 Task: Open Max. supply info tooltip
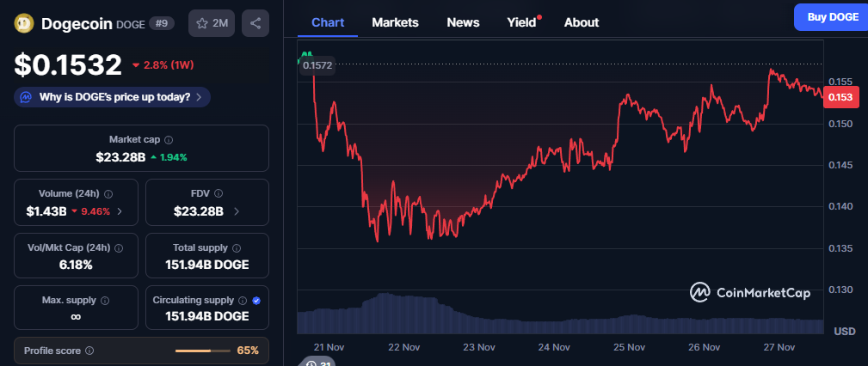pos(105,301)
